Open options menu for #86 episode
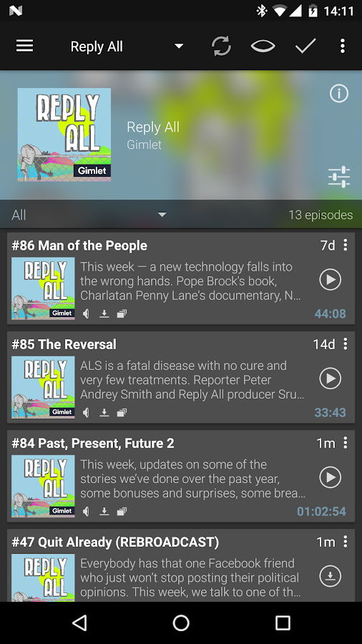 [345, 245]
